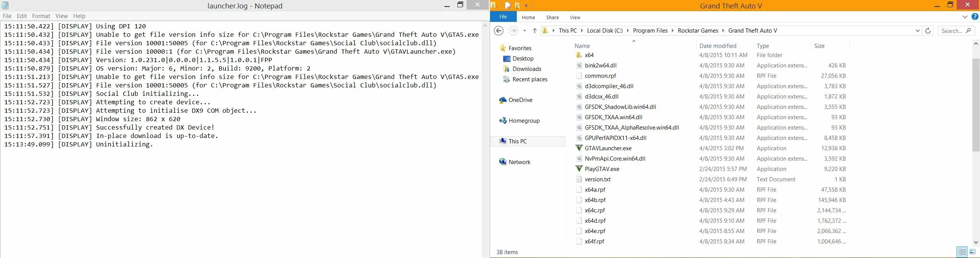
Task: Select the GFSDK_ShadowLib.win64.dll file name
Action: click(x=620, y=107)
